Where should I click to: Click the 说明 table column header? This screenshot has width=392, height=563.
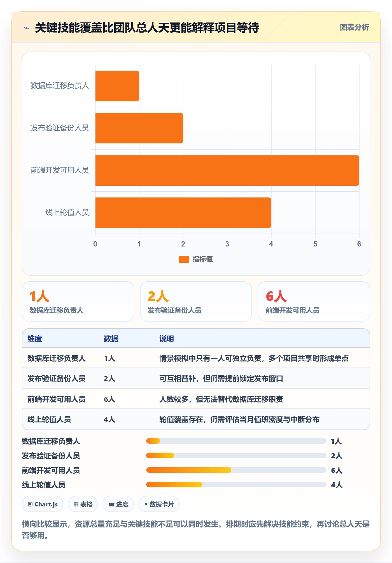click(167, 339)
